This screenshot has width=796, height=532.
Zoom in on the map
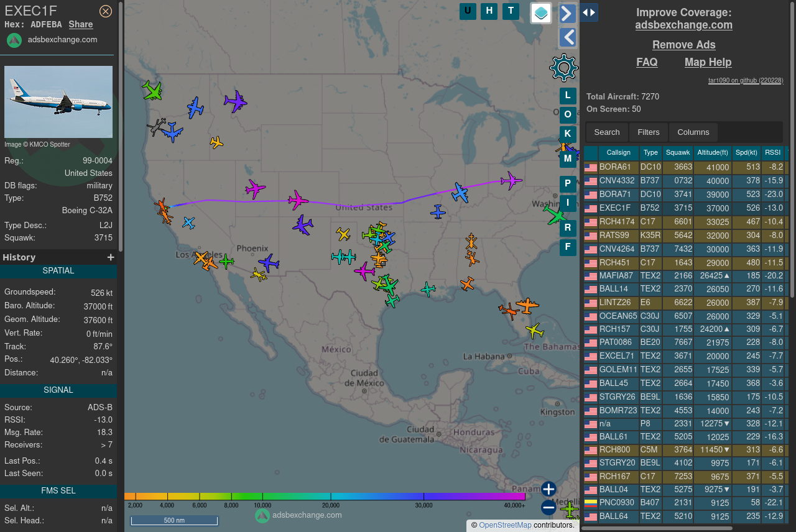(x=548, y=488)
